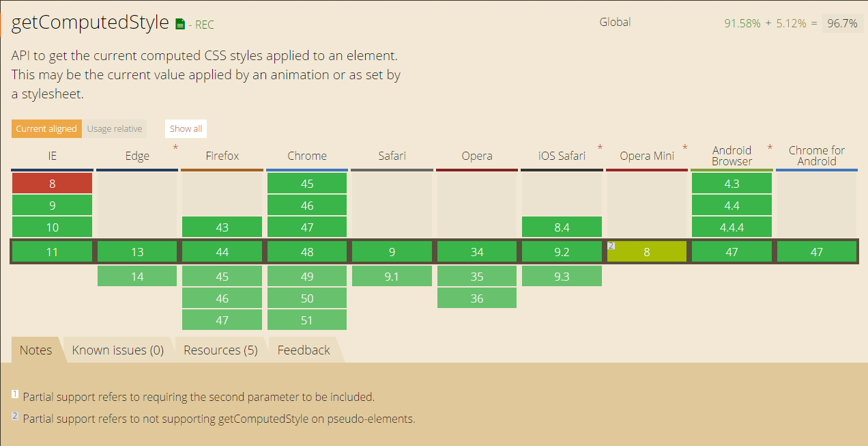Click the asterisk beside Android Browser
Screen dimensions: 868x446
(770, 148)
